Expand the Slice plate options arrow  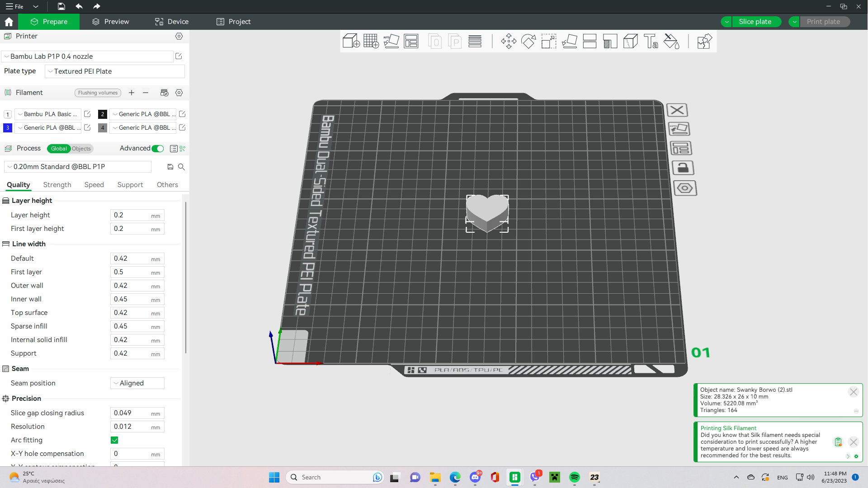(x=726, y=22)
